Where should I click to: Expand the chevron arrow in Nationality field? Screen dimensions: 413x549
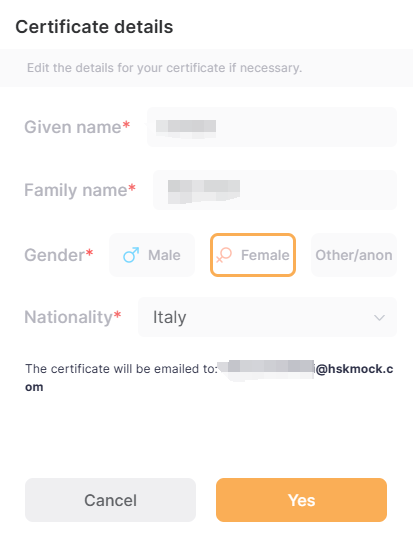point(379,318)
